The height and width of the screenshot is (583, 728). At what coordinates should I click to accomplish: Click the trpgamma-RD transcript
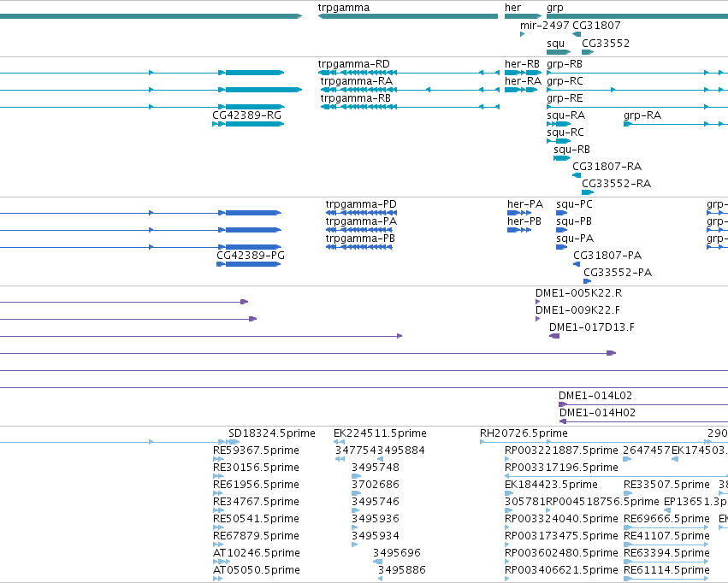point(409,73)
